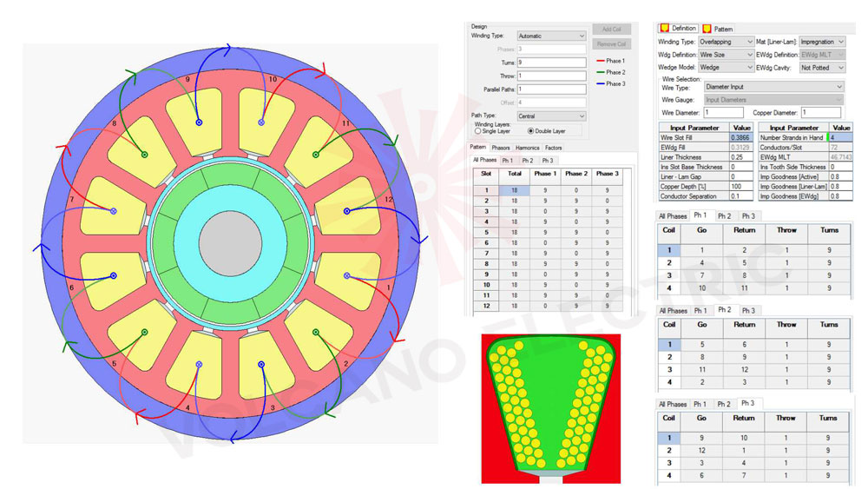Click the Add Coil button
868x489 pixels.
click(x=612, y=30)
